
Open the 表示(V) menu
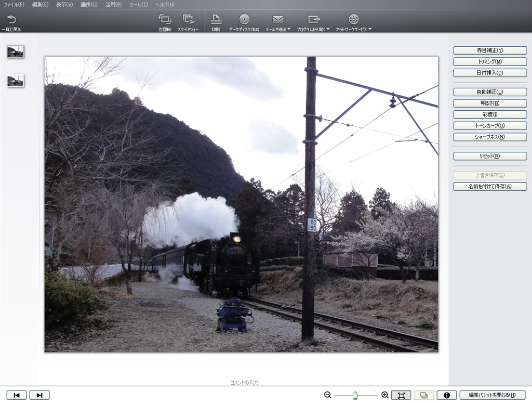point(64,4)
